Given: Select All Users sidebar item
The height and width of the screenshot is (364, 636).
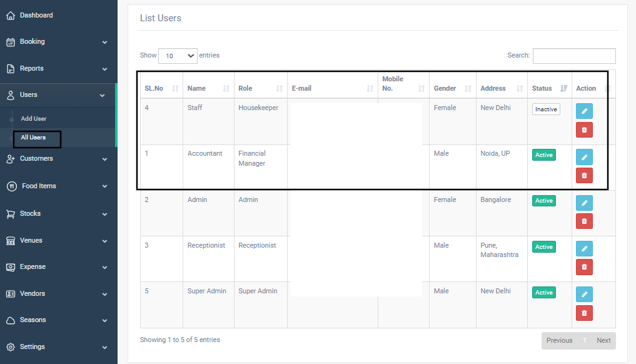Looking at the screenshot, I should click(x=33, y=138).
